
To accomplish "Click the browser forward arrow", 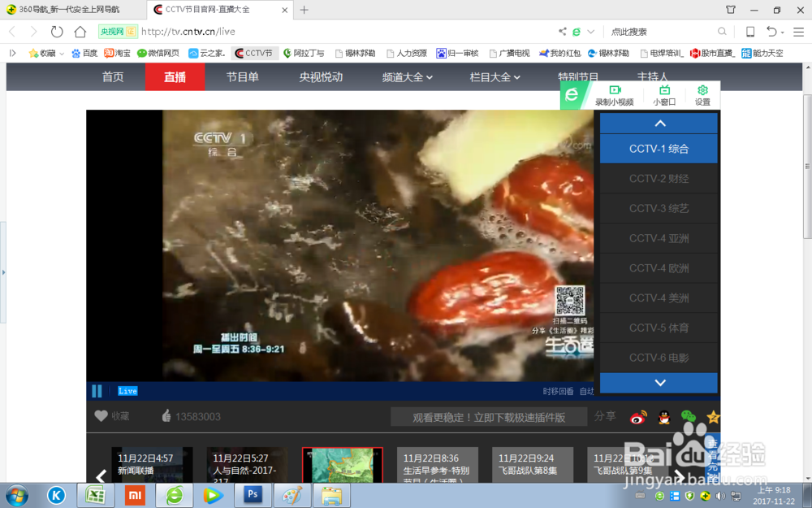I will coord(33,32).
